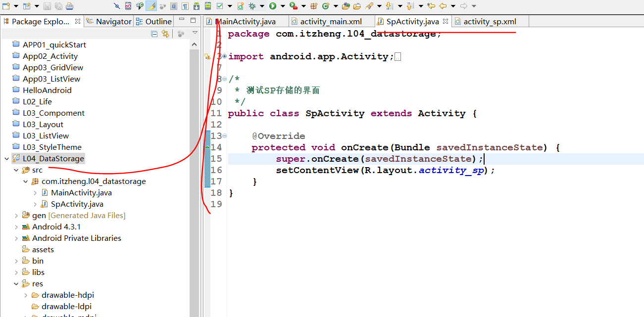Collapse the L04_DataStorage project

[6, 158]
